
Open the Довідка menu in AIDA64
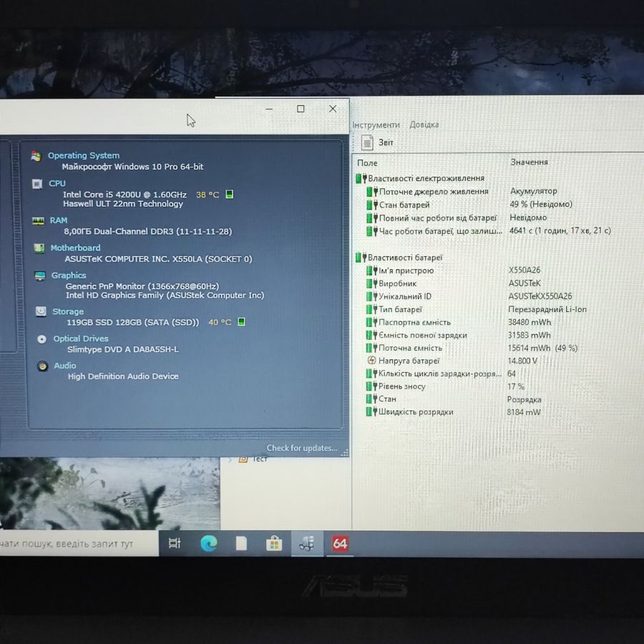click(424, 125)
